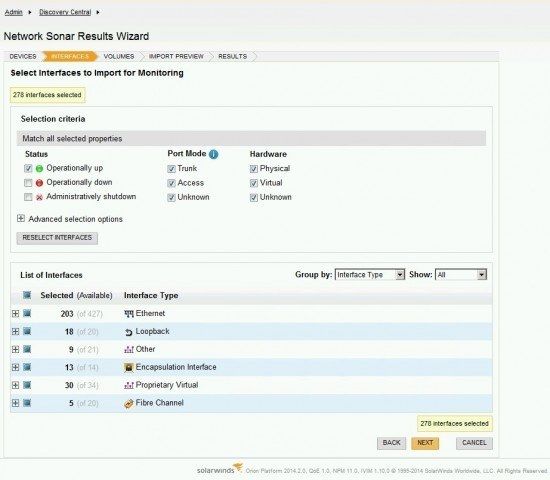The image size is (550, 480).
Task: Click the Discovery Central breadcrumb link
Action: point(65,12)
